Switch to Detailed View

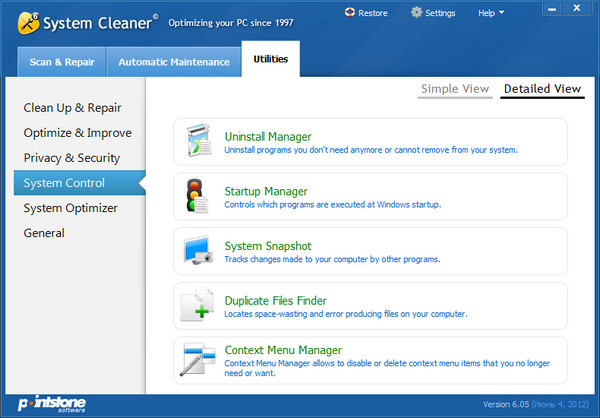point(542,89)
